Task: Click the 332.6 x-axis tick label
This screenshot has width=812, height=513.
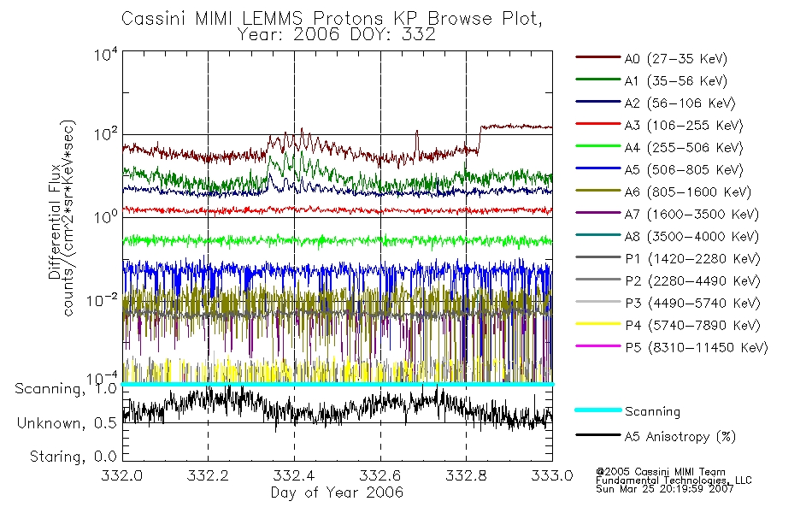Action: click(380, 475)
